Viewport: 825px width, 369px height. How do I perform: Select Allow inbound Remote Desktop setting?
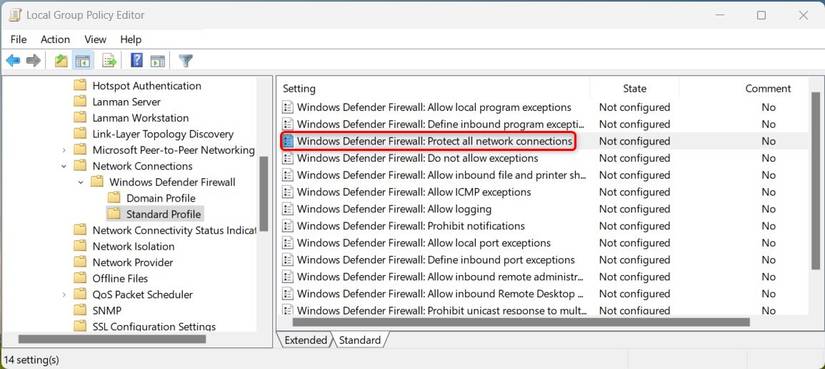tap(440, 294)
